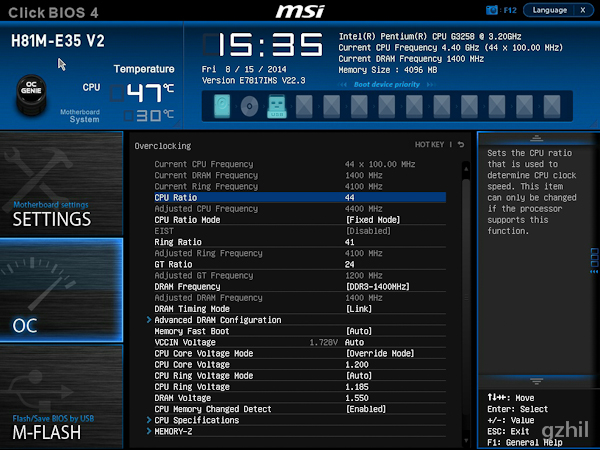The image size is (600, 450).
Task: Click Version E7817IMS V22.3 text
Action: pyautogui.click(x=253, y=80)
